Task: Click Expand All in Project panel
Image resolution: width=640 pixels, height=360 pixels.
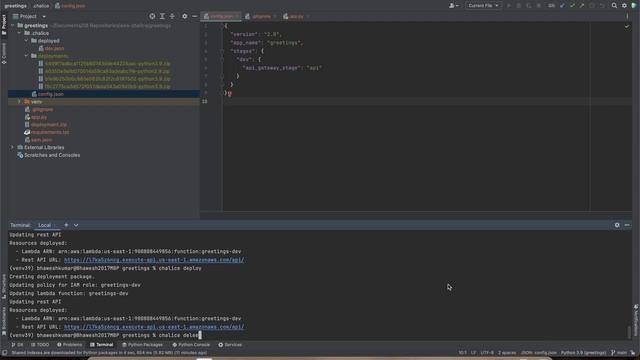Action: (162, 16)
